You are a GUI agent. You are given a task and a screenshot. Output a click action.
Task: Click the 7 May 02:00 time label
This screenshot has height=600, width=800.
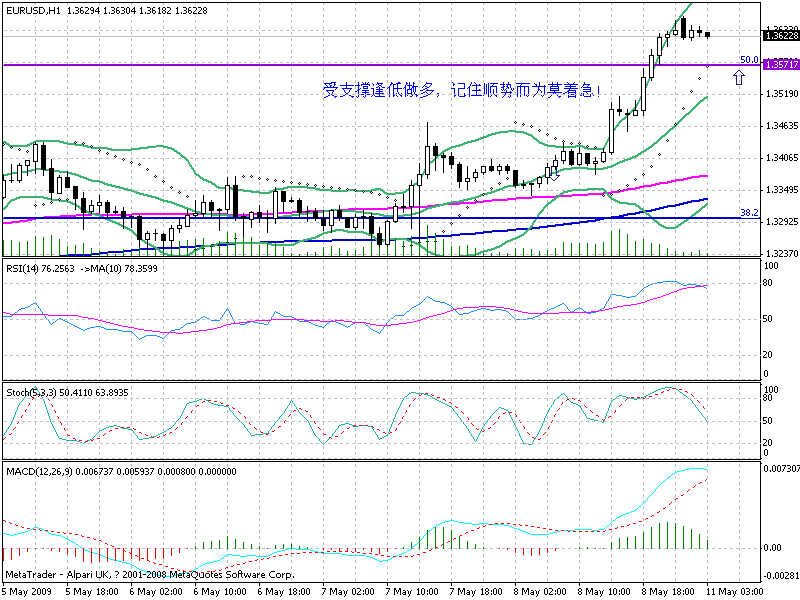pyautogui.click(x=348, y=592)
